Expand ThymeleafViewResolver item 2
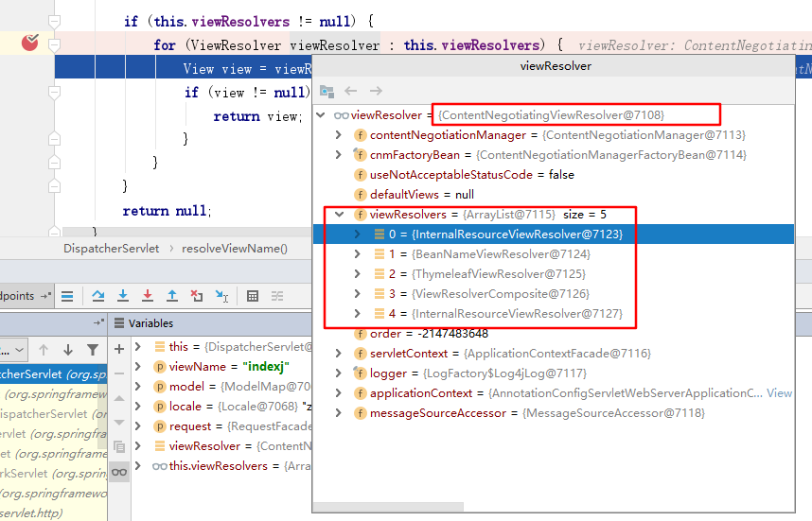Viewport: 812px width, 521px height. tap(357, 274)
